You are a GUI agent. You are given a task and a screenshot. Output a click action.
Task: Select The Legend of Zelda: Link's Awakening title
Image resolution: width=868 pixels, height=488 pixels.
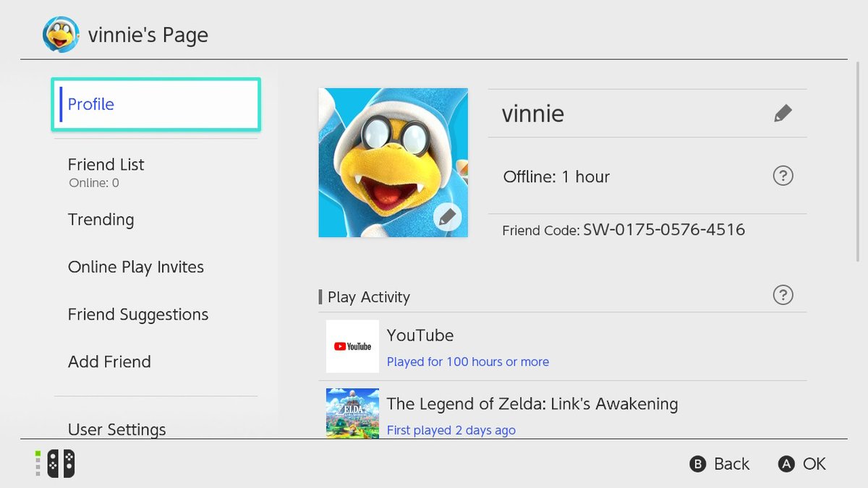(x=532, y=403)
